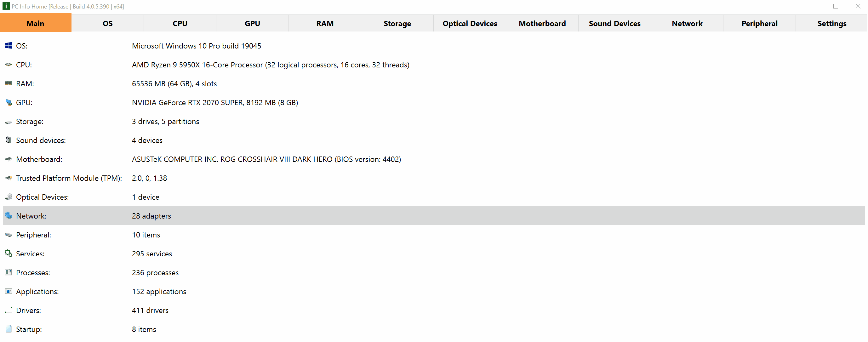Click the drive icon beside Storage
The height and width of the screenshot is (342, 868).
tap(9, 122)
